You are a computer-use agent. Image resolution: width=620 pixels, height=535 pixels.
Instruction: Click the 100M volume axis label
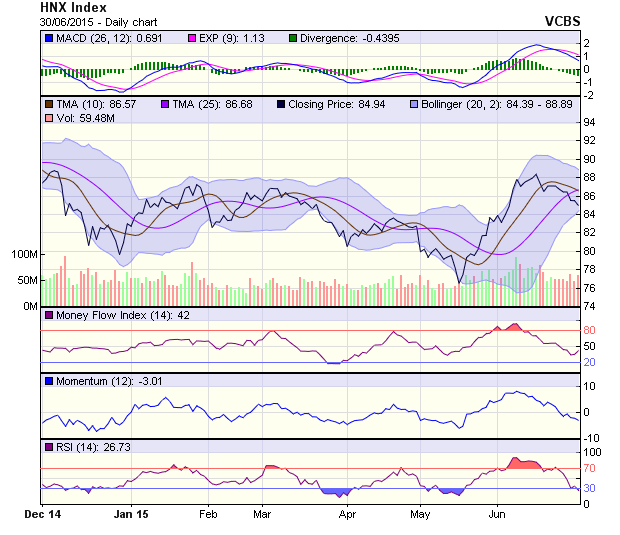tap(23, 254)
